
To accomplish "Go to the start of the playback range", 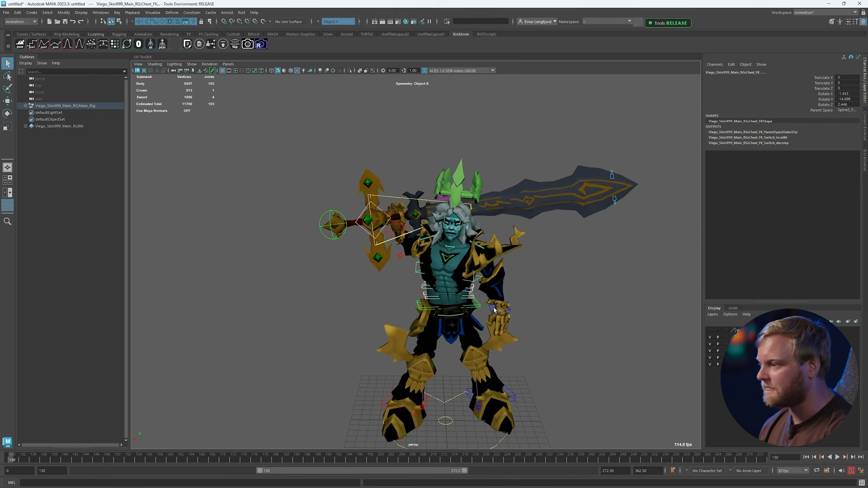I will (806, 457).
